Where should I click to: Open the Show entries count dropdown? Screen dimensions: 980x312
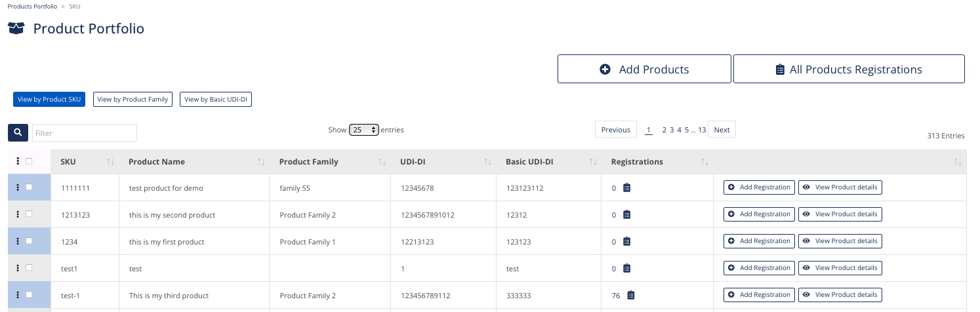(x=364, y=130)
